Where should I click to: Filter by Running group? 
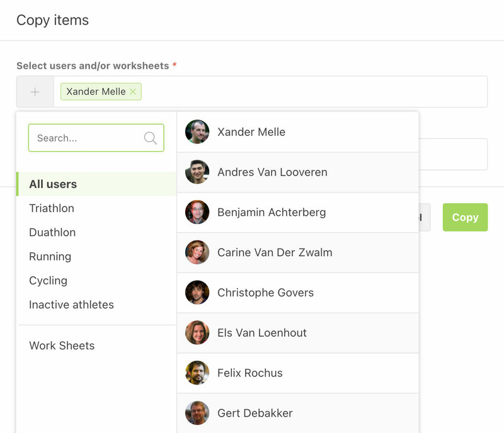[x=50, y=257]
